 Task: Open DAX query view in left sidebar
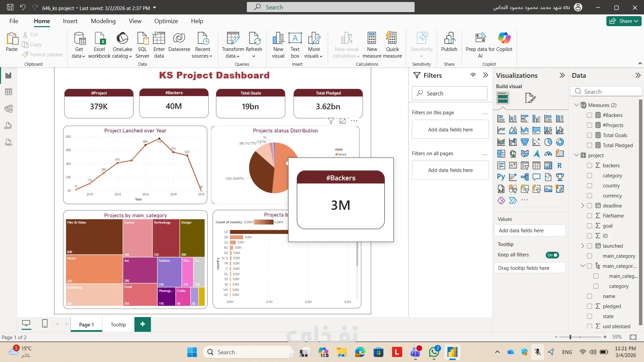pos(8,126)
